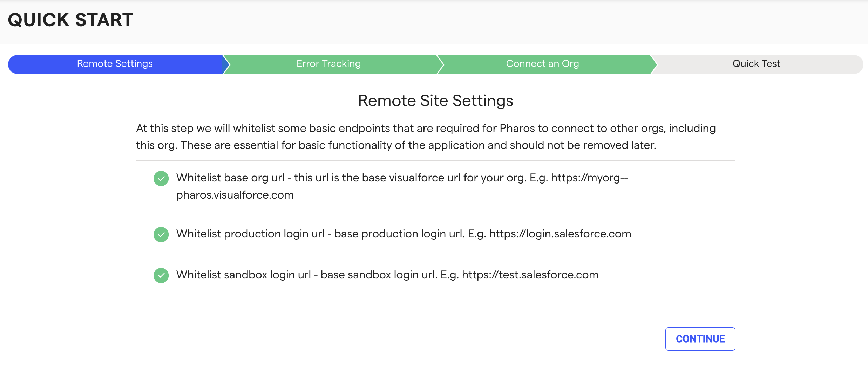Click the green checkmark for production login url
The image size is (868, 386).
tap(161, 234)
